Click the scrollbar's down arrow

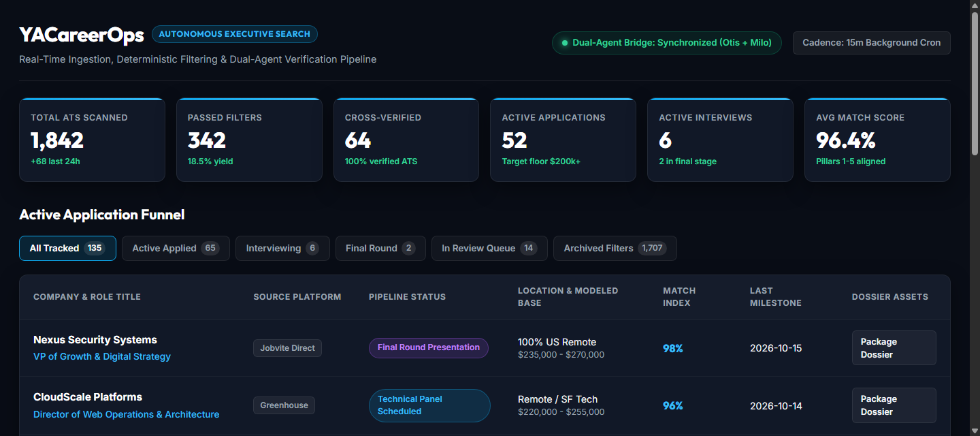click(x=975, y=431)
